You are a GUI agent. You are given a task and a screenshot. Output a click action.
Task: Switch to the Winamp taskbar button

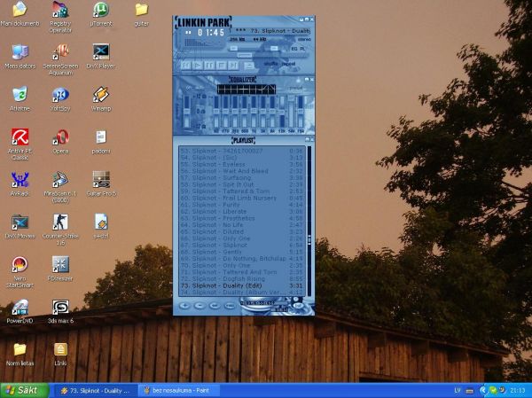(x=94, y=391)
